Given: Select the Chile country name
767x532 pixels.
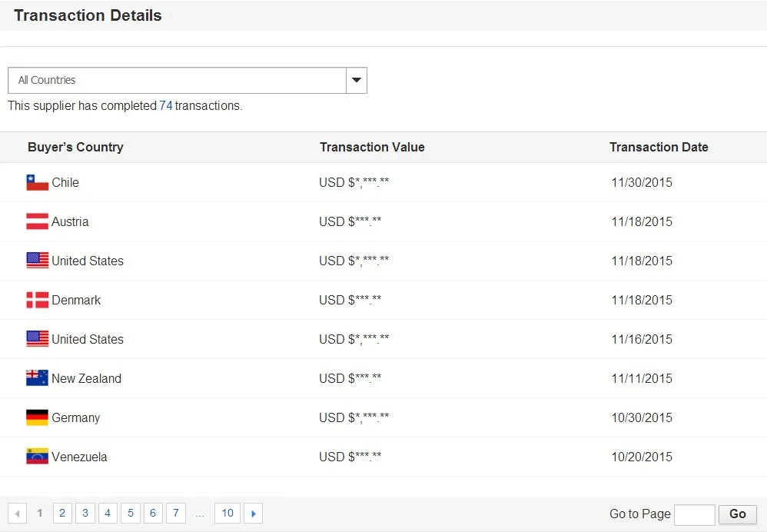Looking at the screenshot, I should (65, 182).
